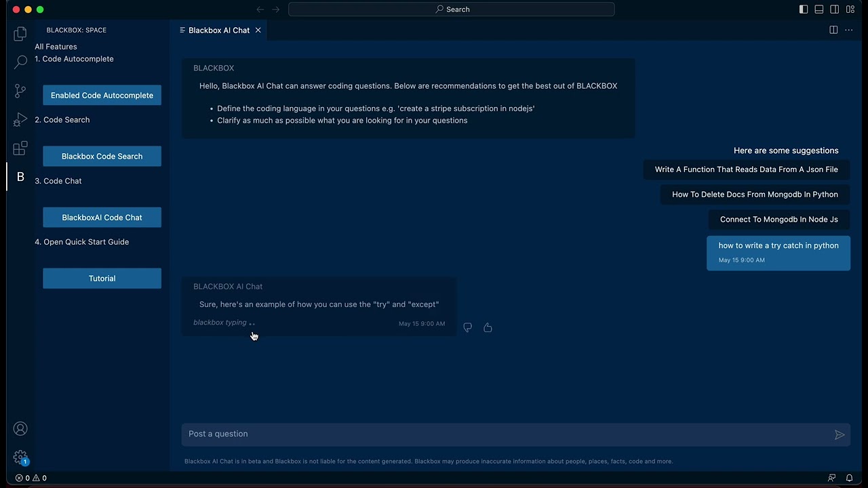868x488 pixels.
Task: Give a thumbs up to the AI response
Action: point(488,327)
